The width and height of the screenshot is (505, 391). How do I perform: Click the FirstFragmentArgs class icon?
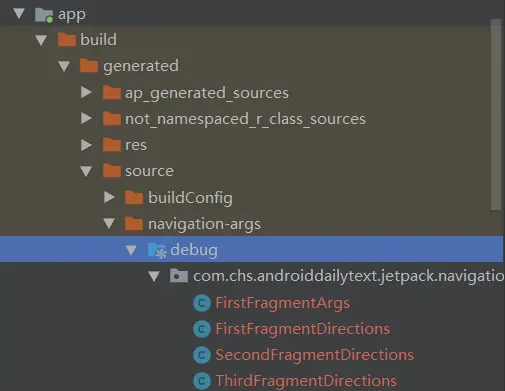(x=202, y=303)
